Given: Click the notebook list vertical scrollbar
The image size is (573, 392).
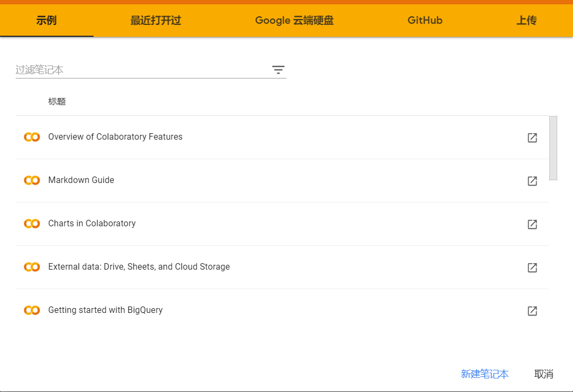Looking at the screenshot, I should 553,147.
